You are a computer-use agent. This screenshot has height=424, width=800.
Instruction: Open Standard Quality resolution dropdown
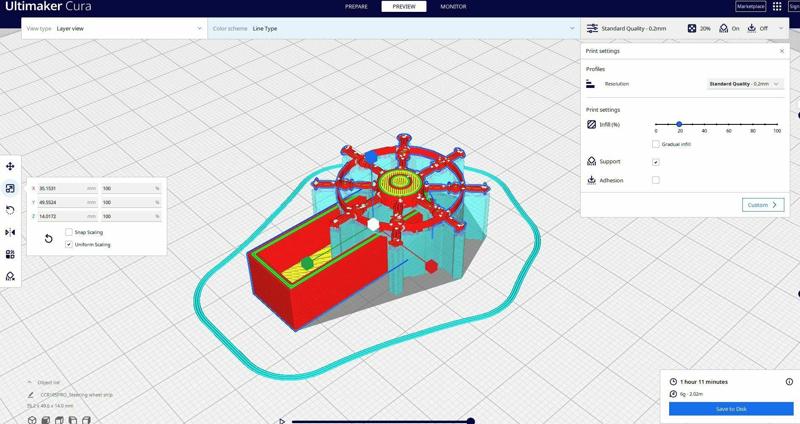pyautogui.click(x=745, y=84)
